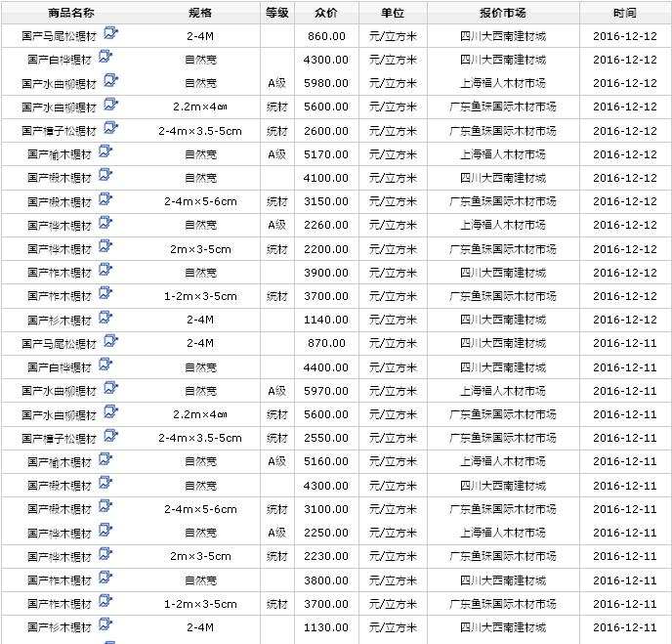Open chart icon for 国产马尾松锯材 priced 870.00

click(111, 341)
